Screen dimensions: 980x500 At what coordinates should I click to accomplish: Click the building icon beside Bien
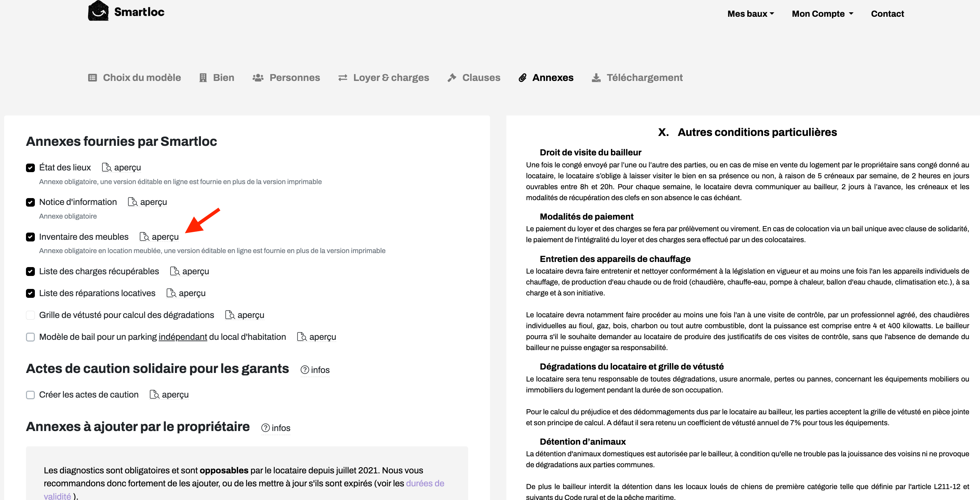tap(203, 78)
